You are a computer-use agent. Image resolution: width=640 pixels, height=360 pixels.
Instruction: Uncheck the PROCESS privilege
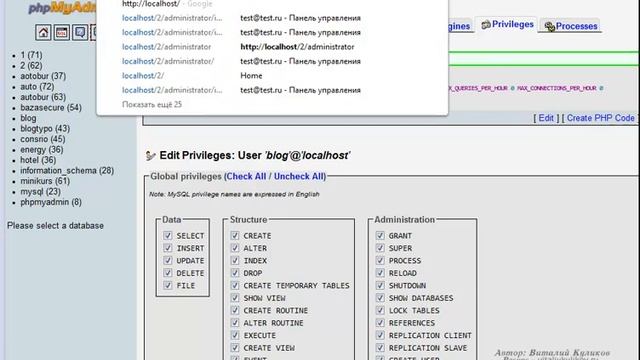pos(380,260)
